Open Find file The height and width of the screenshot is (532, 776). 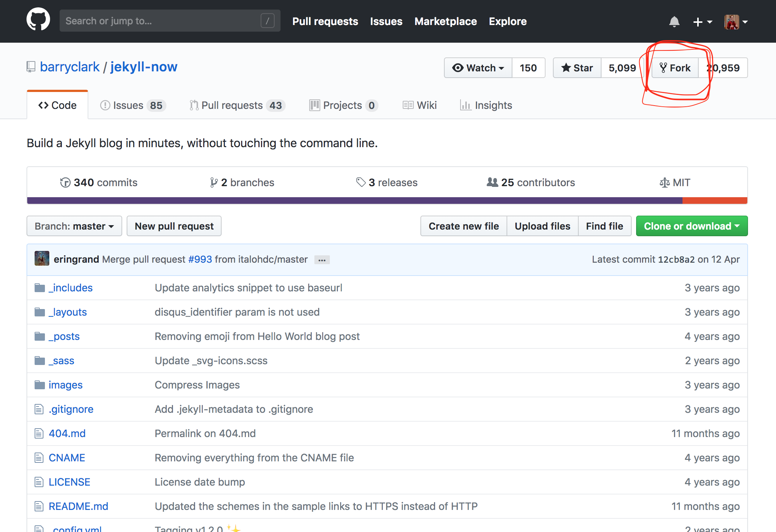tap(605, 226)
